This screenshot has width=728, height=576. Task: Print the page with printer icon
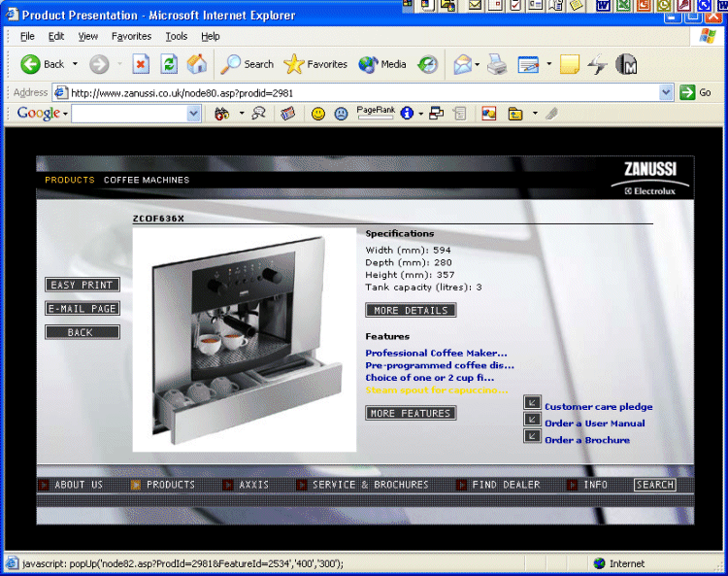[497, 64]
